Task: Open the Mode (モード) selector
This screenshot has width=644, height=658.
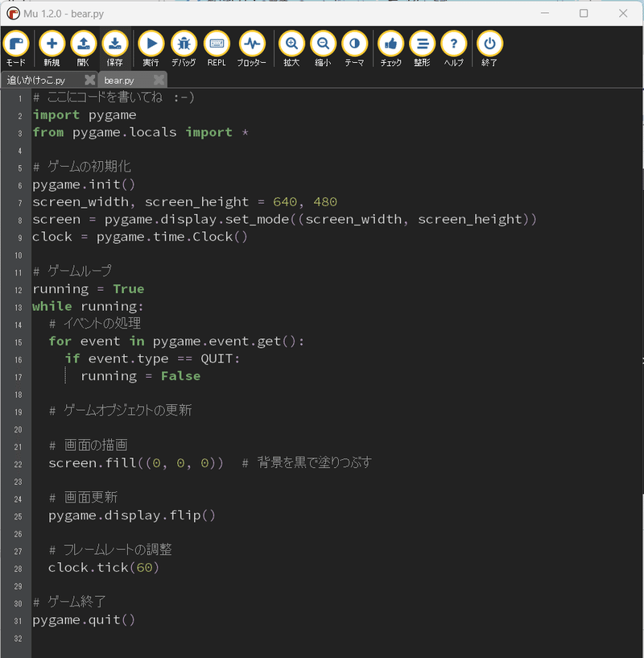Action: (x=16, y=48)
